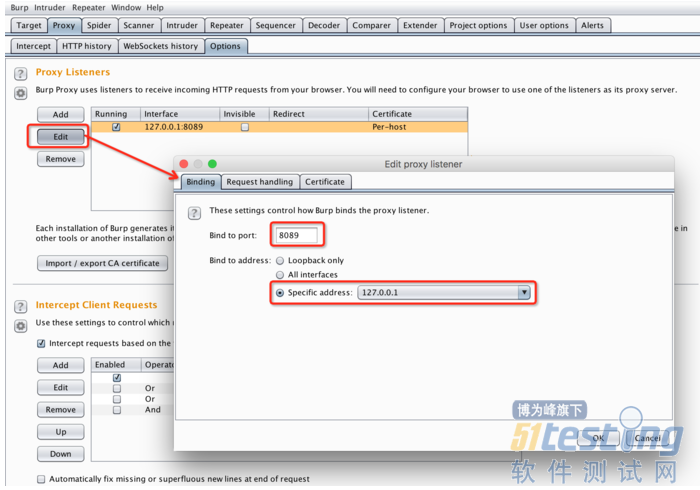Open the Options sub-tab
700x490 pixels.
point(225,46)
